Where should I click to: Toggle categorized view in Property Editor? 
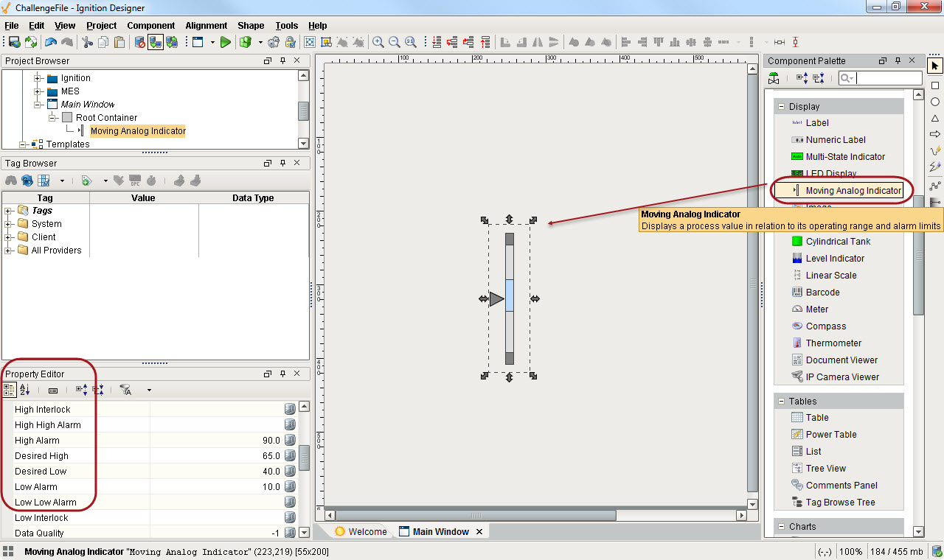click(10, 390)
